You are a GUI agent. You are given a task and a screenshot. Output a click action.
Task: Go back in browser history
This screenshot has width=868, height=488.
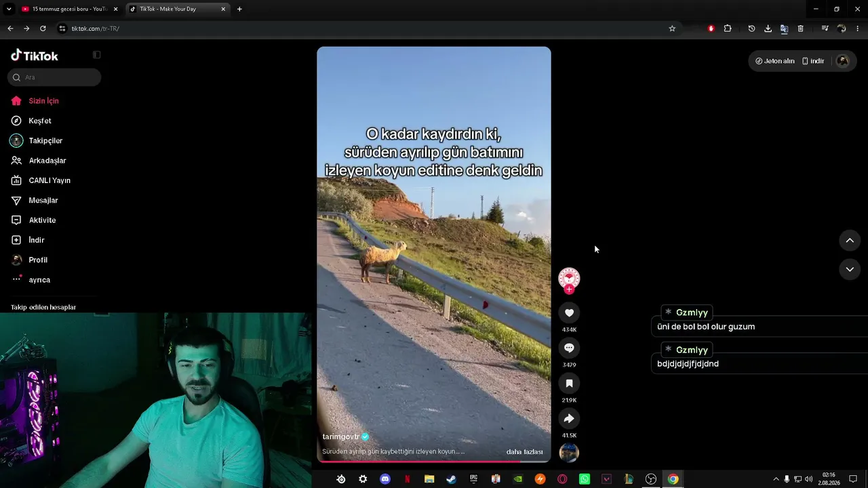[x=10, y=28]
